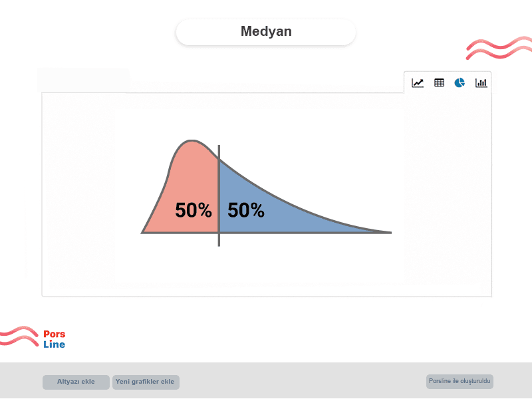532x399 pixels.
Task: Click the Yeni grafikler ekle button
Action: 146,382
